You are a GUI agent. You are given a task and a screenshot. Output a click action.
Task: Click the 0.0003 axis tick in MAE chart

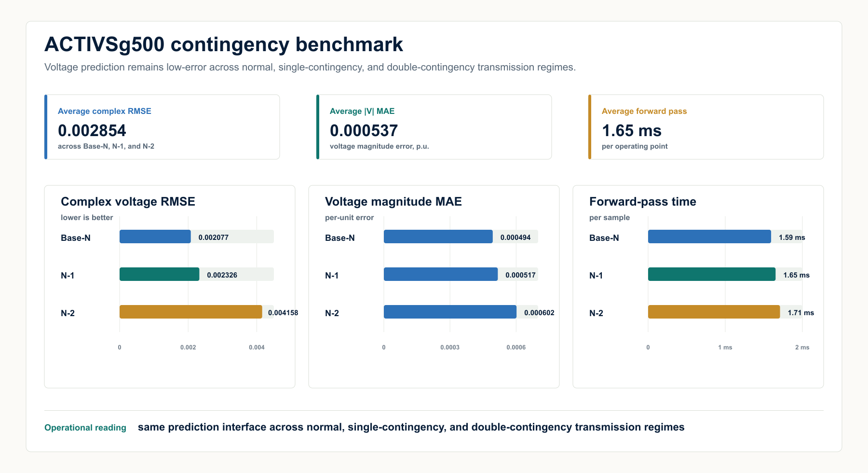[x=450, y=348]
